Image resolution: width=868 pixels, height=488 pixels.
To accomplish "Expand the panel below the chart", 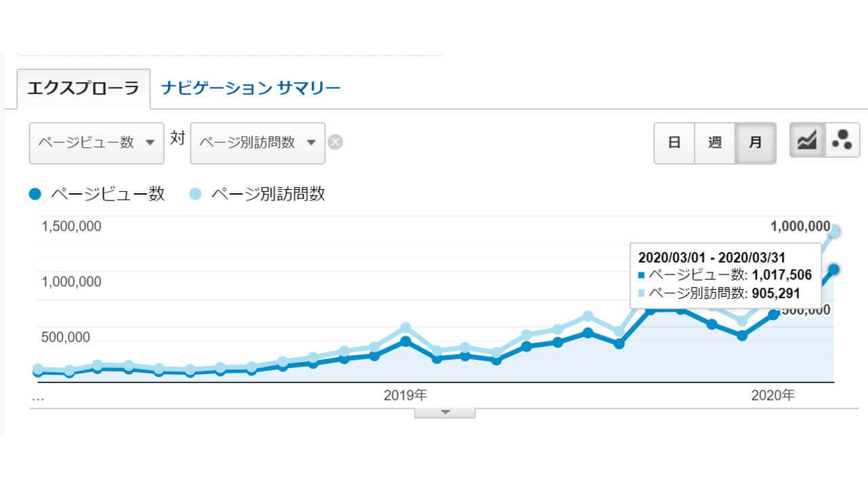I will coord(445,412).
